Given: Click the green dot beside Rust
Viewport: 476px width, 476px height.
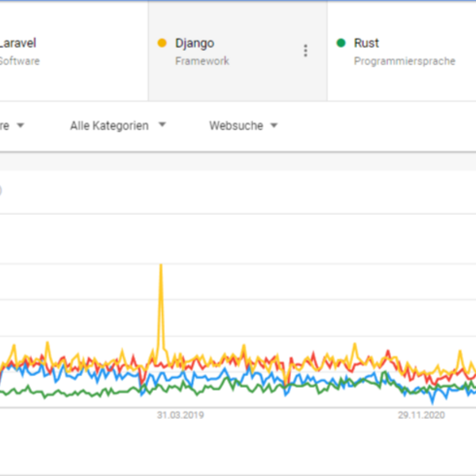Looking at the screenshot, I should pyautogui.click(x=341, y=44).
